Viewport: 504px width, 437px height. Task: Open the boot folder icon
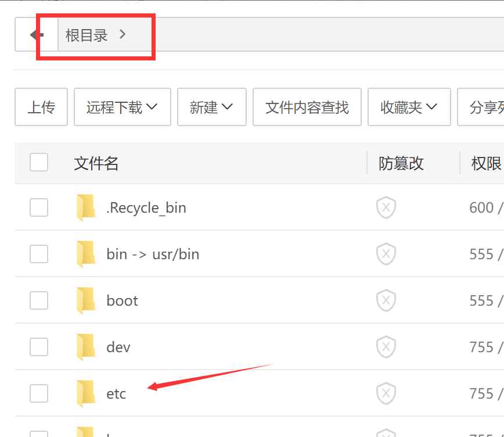(x=86, y=300)
